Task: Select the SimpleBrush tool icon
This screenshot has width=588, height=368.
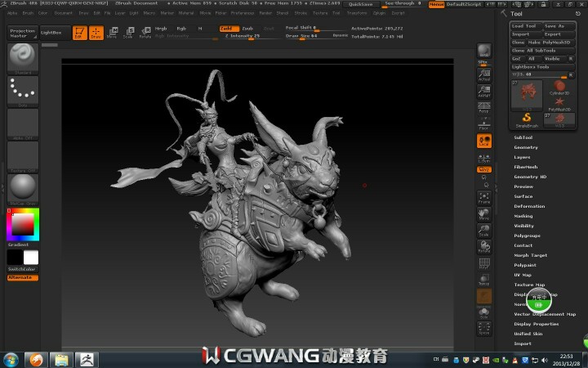Action: [527, 120]
